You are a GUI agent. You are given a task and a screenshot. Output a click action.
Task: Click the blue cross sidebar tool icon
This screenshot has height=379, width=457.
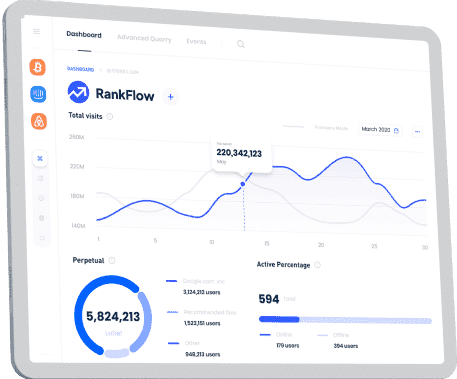40,158
